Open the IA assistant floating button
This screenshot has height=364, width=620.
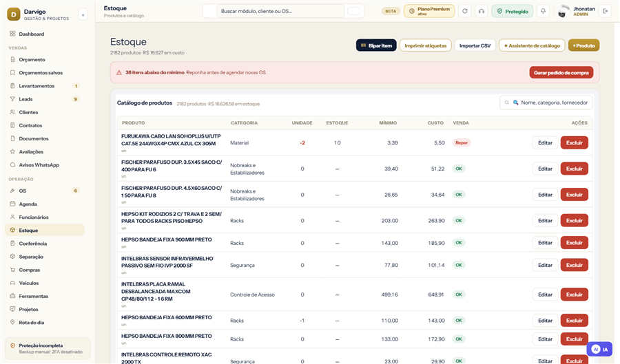599,350
